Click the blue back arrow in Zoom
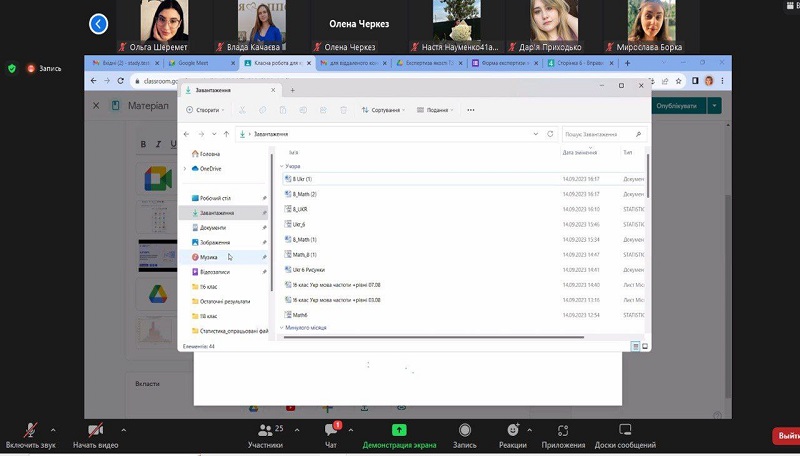The height and width of the screenshot is (456, 800). [x=98, y=24]
